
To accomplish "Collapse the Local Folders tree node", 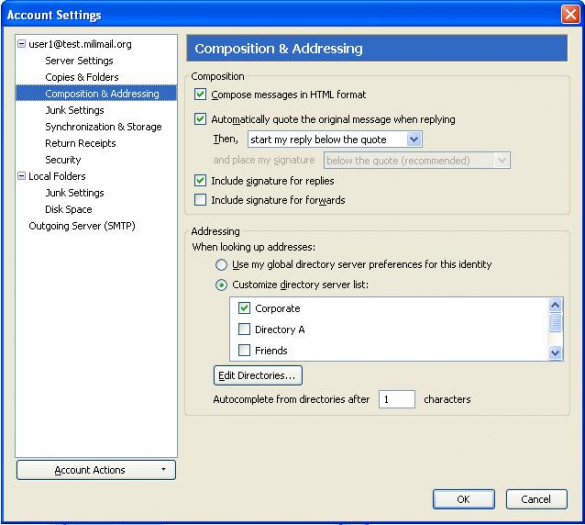I will click(x=22, y=176).
